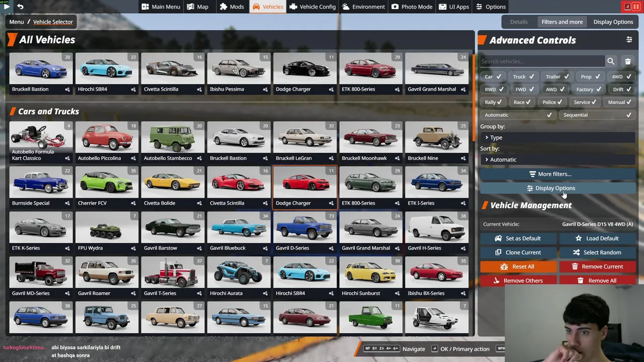Image resolution: width=644 pixels, height=362 pixels.
Task: Toggle the Sequential transmission filter
Action: point(597,115)
